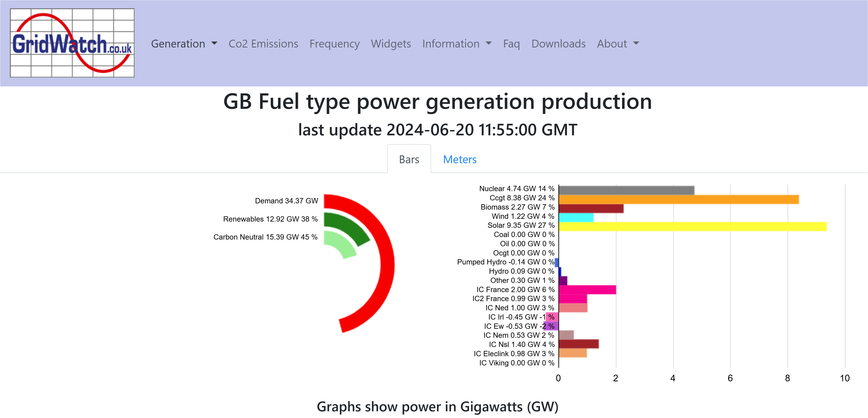Click 'Ccgt 8.38 GW 24 %' label

tap(522, 198)
